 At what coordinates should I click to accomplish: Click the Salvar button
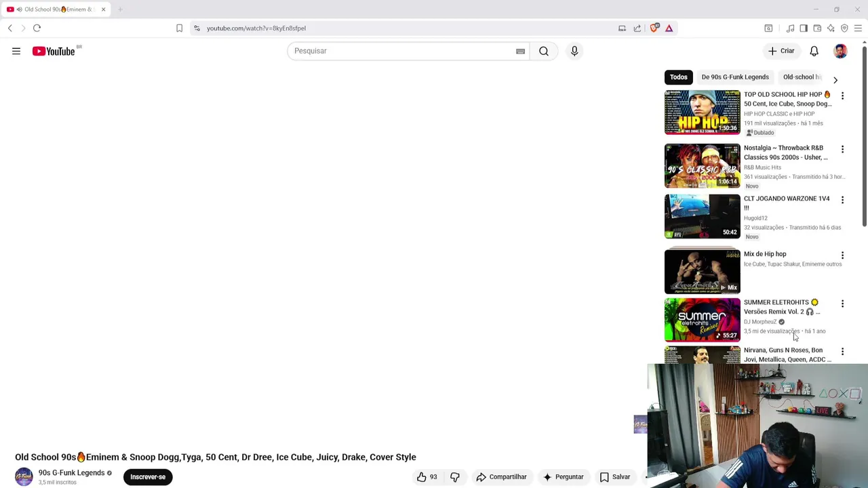615,477
